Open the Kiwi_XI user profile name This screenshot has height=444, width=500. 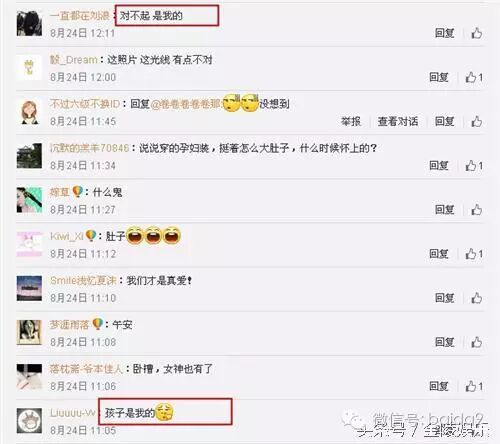67,236
